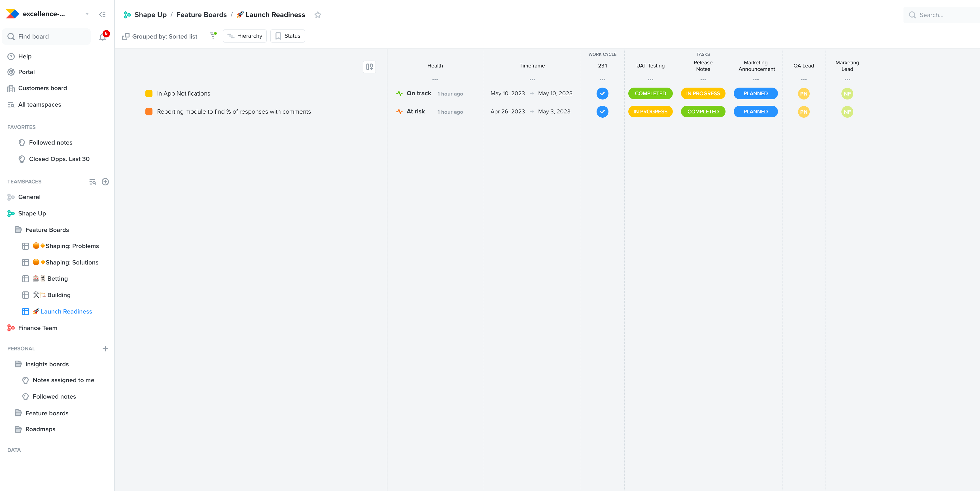Select the notifications bell icon
980x491 pixels.
click(102, 37)
